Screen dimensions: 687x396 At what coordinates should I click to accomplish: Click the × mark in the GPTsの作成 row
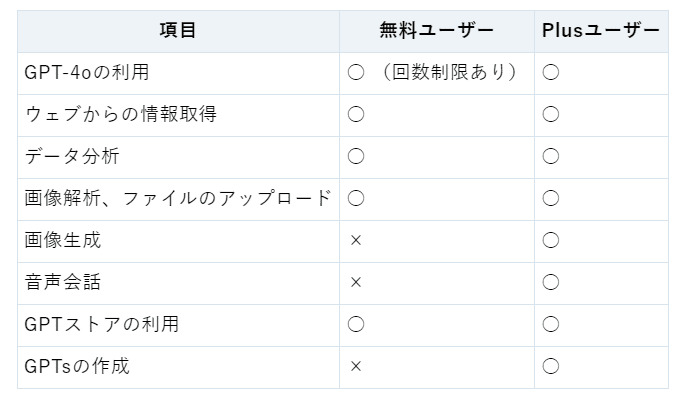pyautogui.click(x=356, y=366)
